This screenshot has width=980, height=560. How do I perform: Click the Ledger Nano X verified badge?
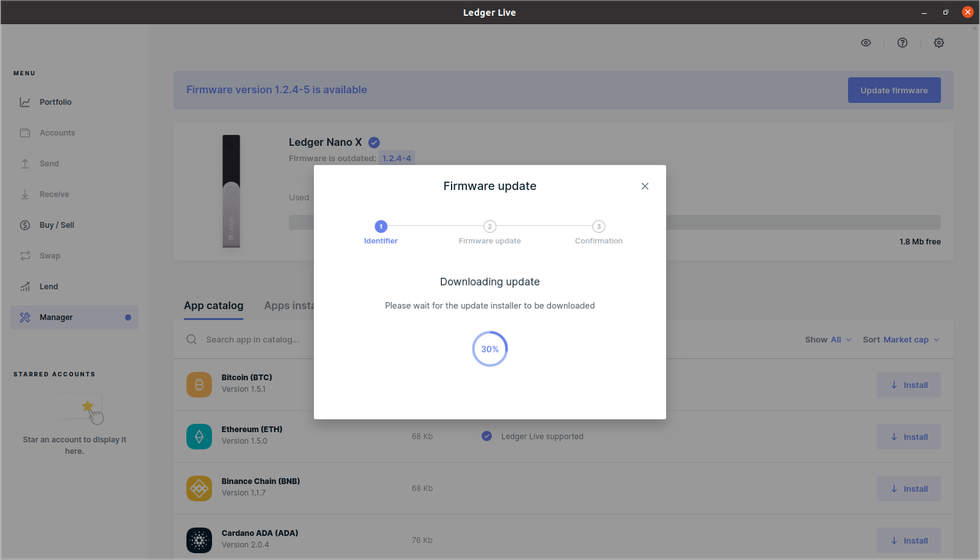[x=374, y=142]
